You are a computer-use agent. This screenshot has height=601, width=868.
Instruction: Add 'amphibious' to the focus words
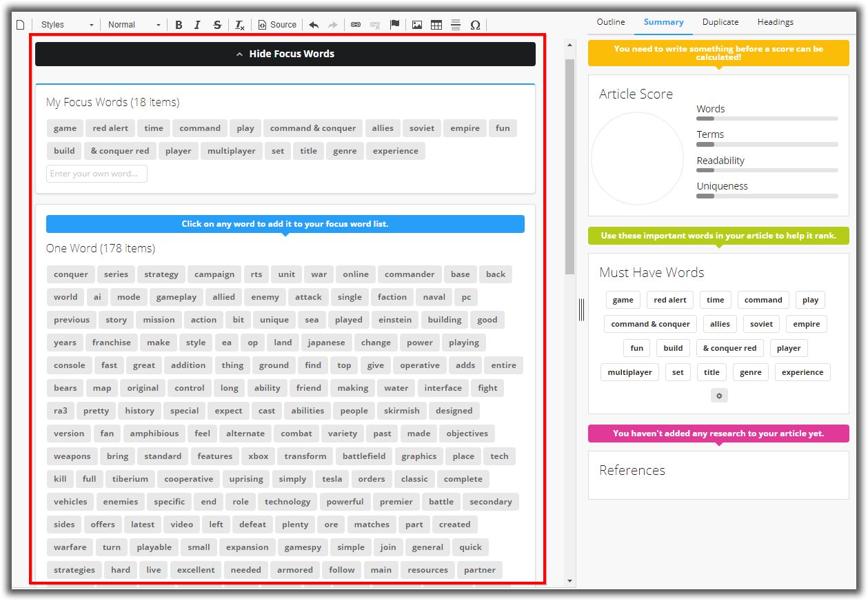click(154, 434)
